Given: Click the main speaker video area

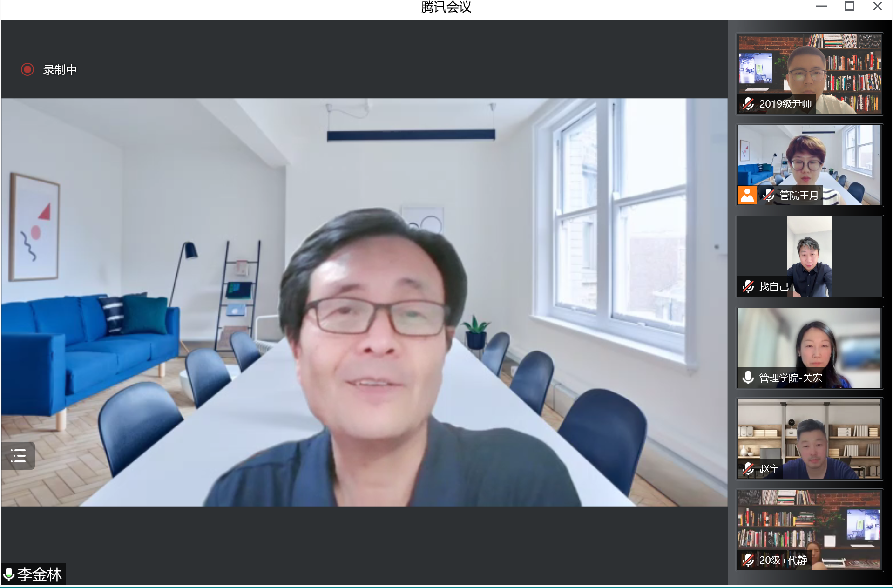Looking at the screenshot, I should pyautogui.click(x=364, y=302).
